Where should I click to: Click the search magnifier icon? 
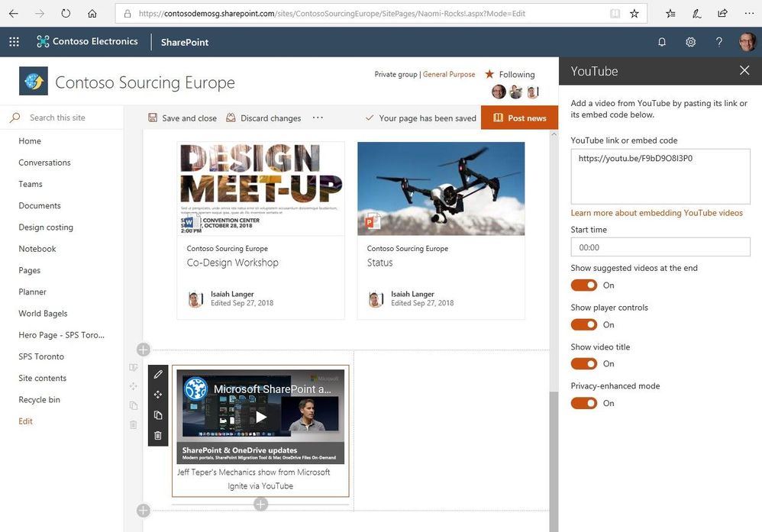coord(15,118)
